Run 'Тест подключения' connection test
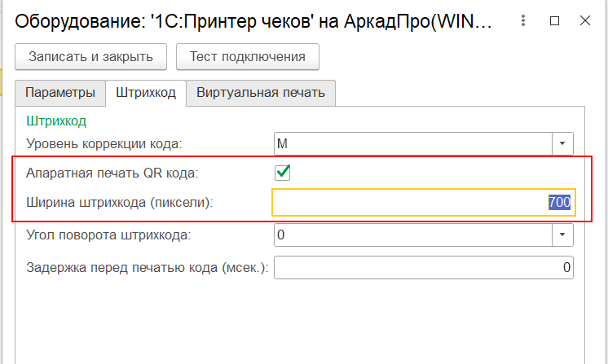608x364 pixels. pyautogui.click(x=248, y=56)
